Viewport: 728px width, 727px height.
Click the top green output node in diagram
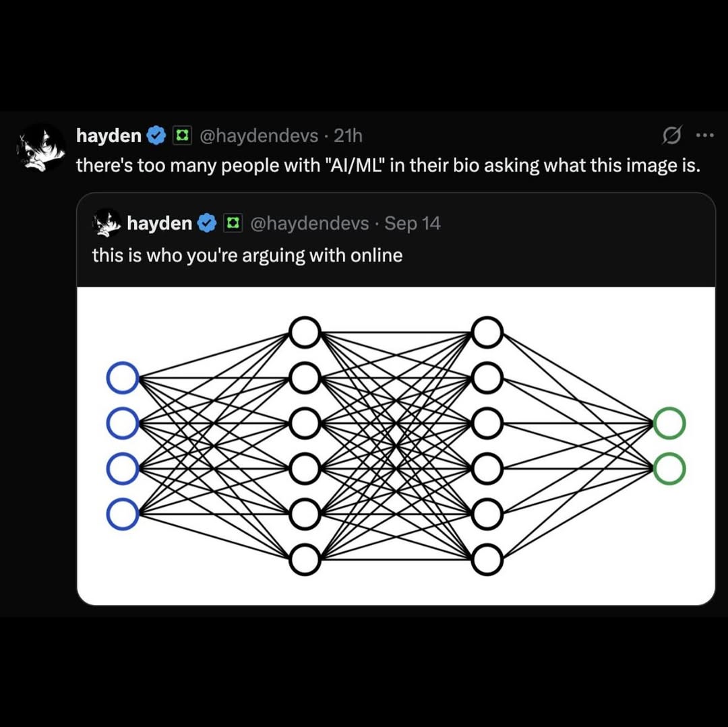(x=669, y=424)
